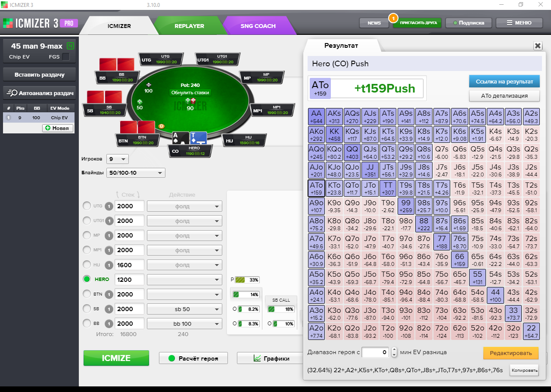
Task: Open the HJ action dropdown
Action: 184,265
